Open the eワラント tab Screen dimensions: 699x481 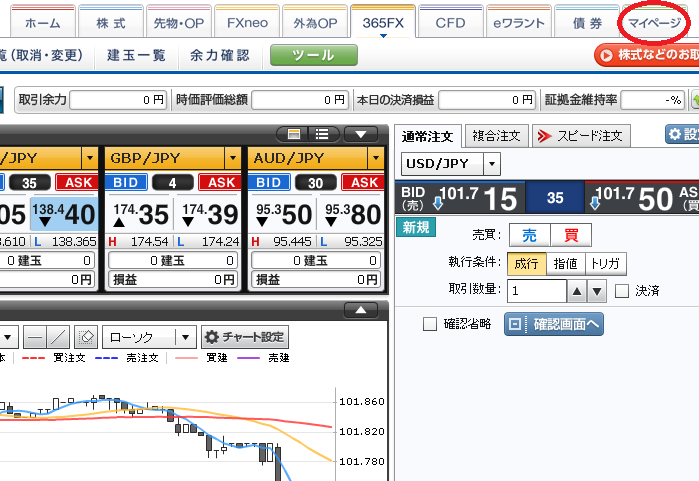[x=519, y=22]
